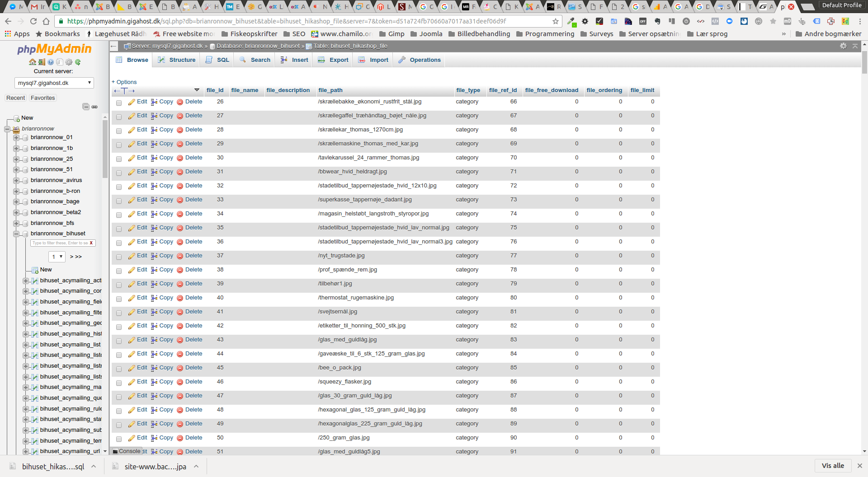Tick the checkbox for row file_id 42
The width and height of the screenshot is (868, 477).
pos(119,327)
